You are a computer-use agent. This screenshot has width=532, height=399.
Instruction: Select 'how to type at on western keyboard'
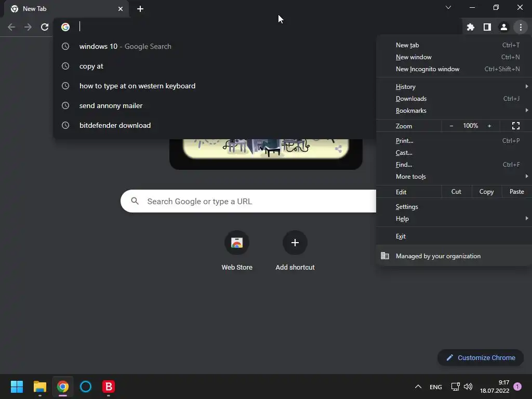(215, 86)
